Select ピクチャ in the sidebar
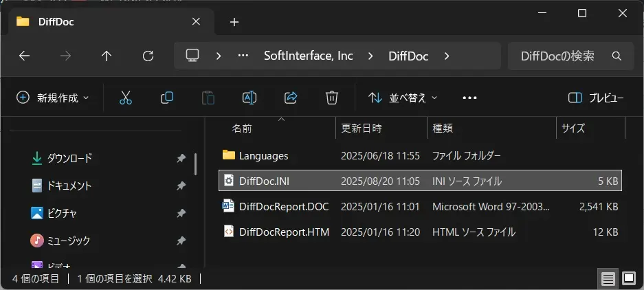The height and width of the screenshot is (290, 644). [x=63, y=213]
